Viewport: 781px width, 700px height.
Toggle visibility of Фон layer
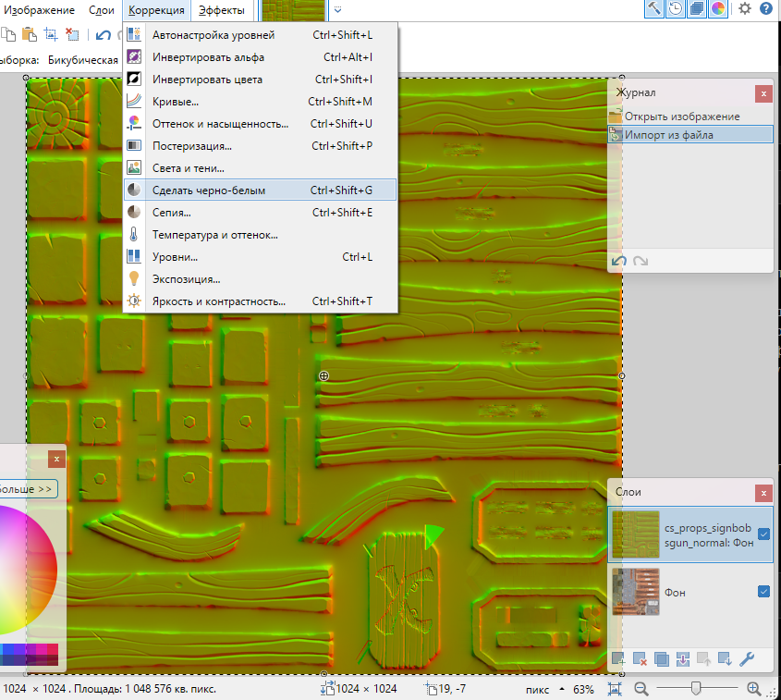(x=763, y=592)
